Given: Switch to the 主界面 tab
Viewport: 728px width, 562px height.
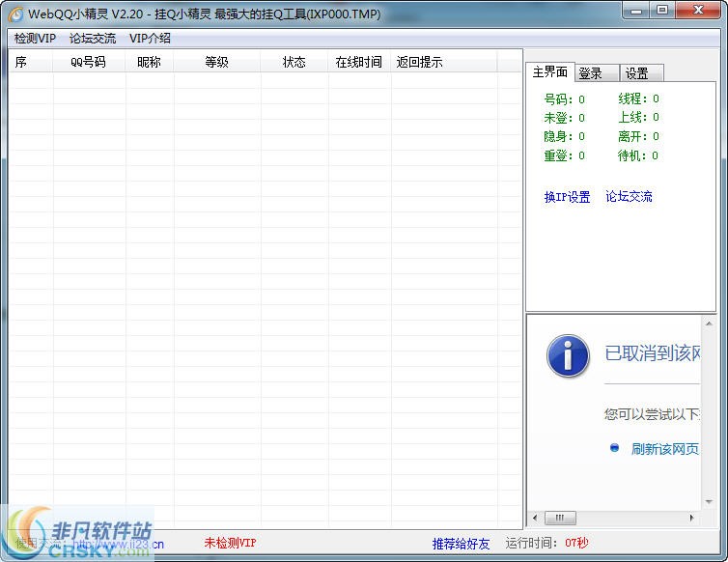Looking at the screenshot, I should click(550, 72).
